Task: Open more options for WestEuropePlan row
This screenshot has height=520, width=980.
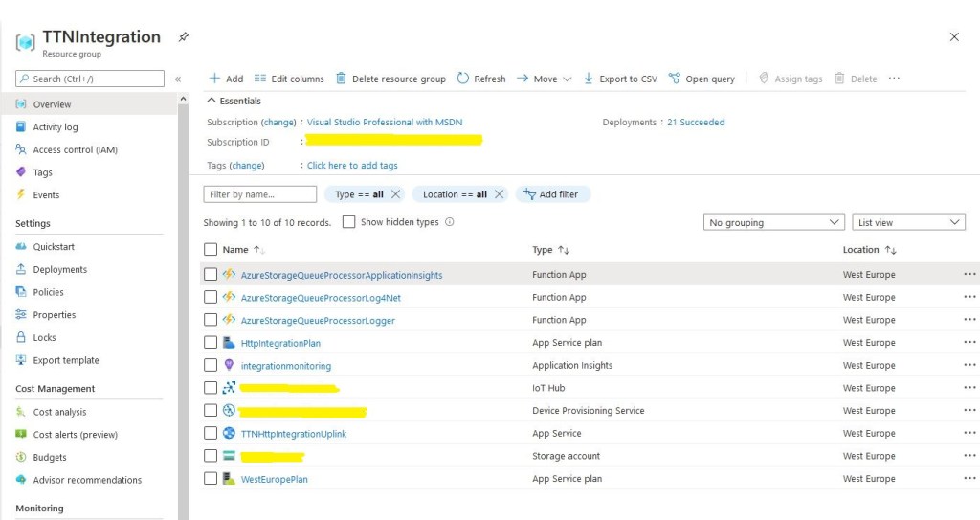Action: click(970, 479)
